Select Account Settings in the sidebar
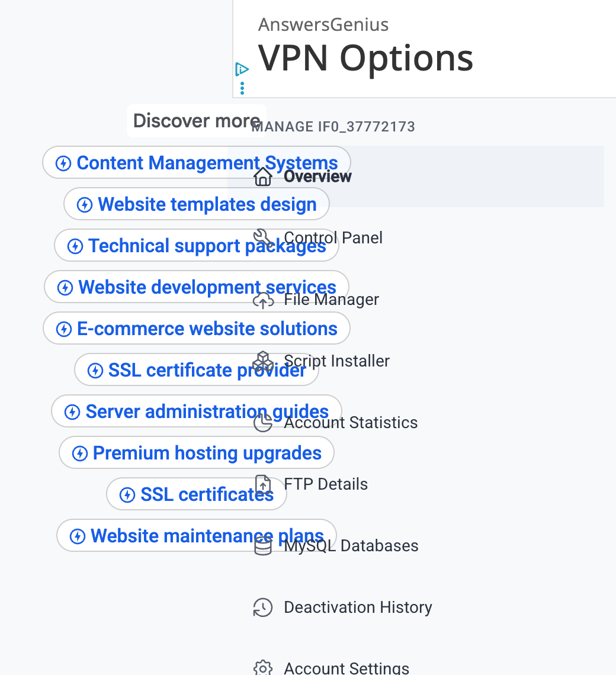616x675 pixels. point(346,668)
